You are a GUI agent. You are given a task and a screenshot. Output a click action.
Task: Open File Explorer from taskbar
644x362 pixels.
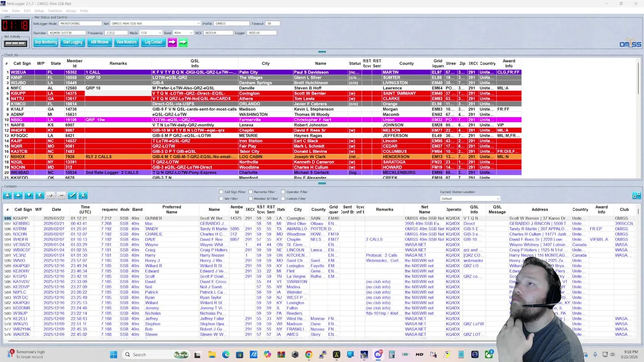pyautogui.click(x=212, y=354)
